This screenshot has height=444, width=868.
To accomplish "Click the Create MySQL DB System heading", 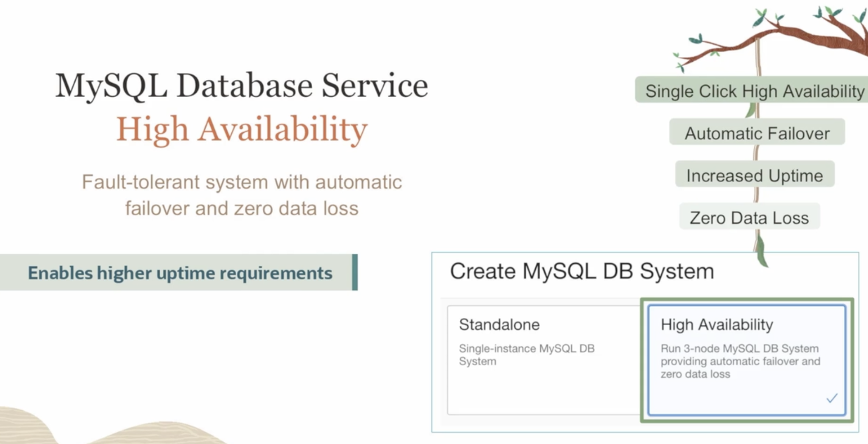I will [x=582, y=271].
